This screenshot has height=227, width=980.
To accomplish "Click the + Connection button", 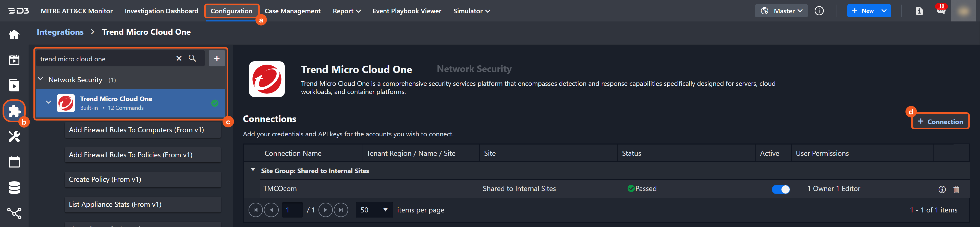I will click(940, 122).
